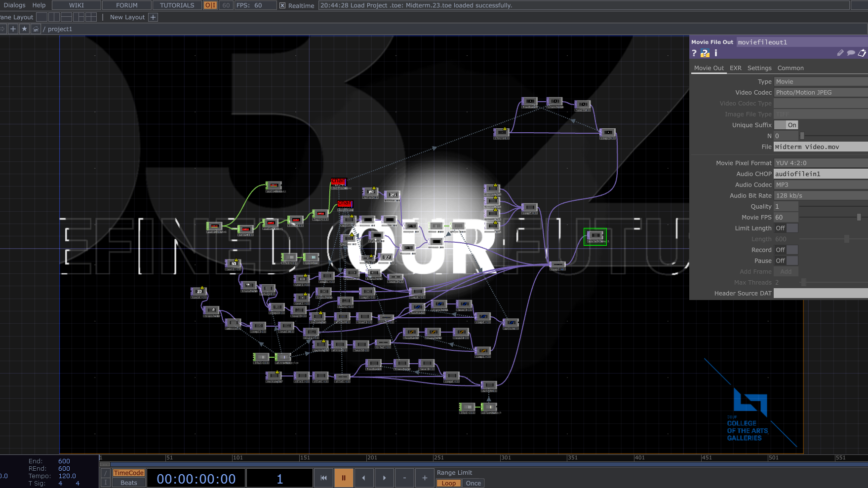Open the operator help question mark icon
Viewport: 868px width, 488px height.
click(694, 53)
